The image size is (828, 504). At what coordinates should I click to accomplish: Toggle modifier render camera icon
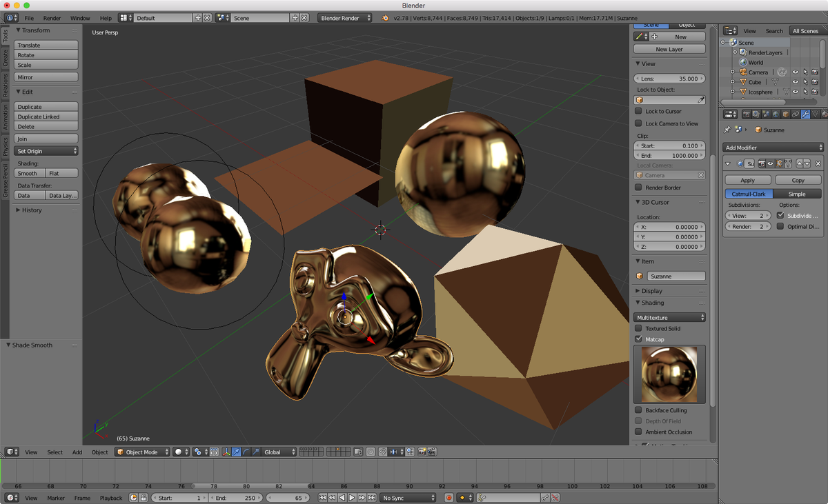pyautogui.click(x=762, y=163)
